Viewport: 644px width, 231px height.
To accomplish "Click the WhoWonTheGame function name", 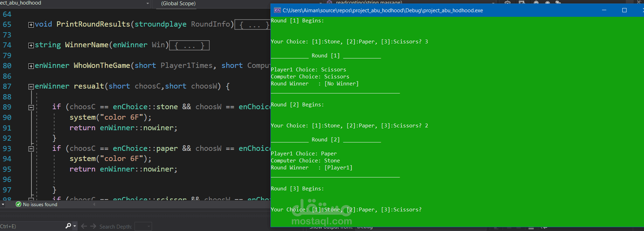I will point(102,65).
